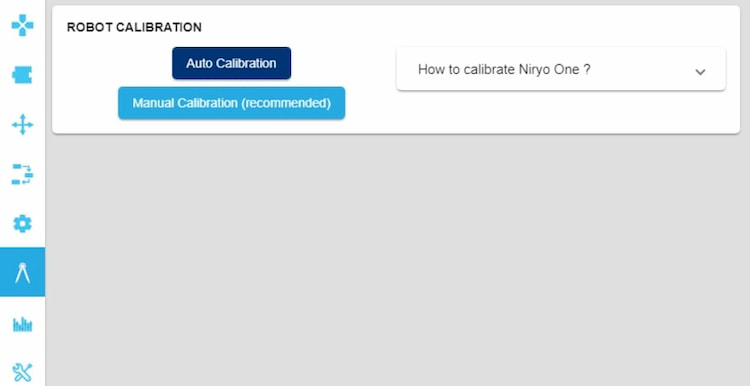750x386 pixels.
Task: Go to the block programming puzzle section
Action: (22, 75)
